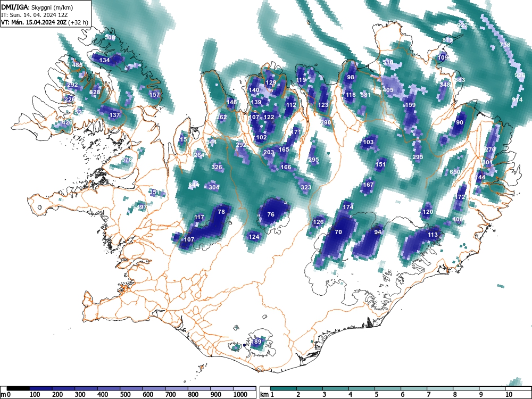Click the visibility value '115' on the map
532x399 pixels.
click(x=301, y=80)
